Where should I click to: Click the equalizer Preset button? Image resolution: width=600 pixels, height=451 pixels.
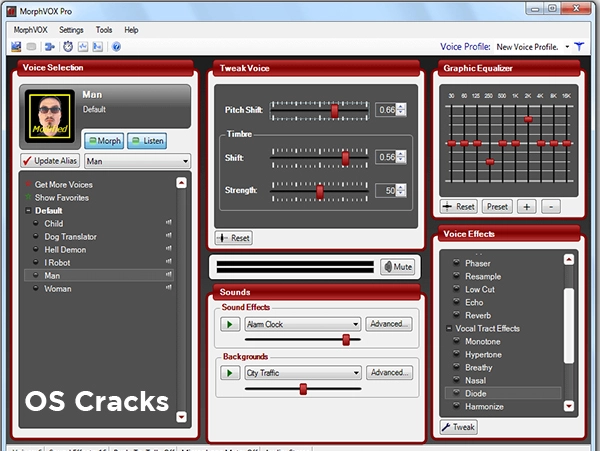tap(497, 207)
